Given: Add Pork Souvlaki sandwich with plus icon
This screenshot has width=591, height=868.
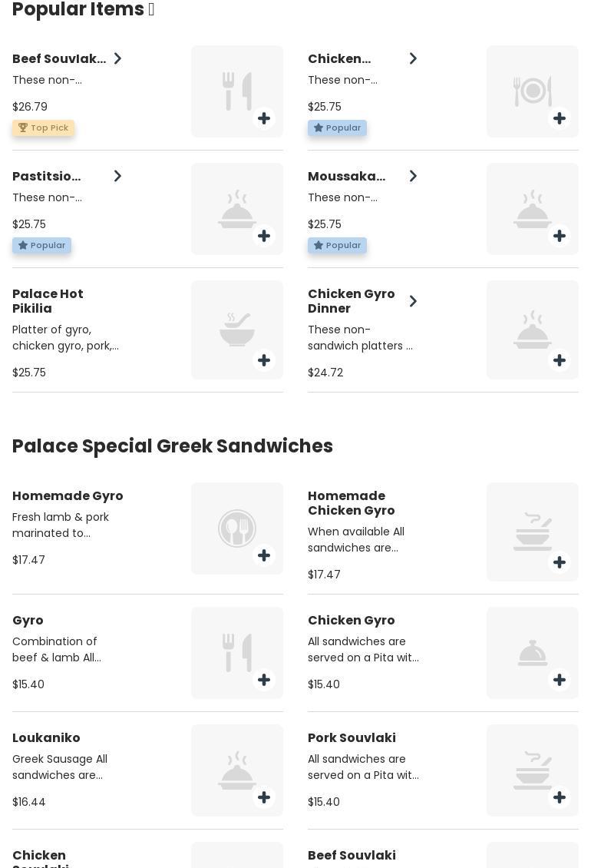Looking at the screenshot, I should (560, 797).
